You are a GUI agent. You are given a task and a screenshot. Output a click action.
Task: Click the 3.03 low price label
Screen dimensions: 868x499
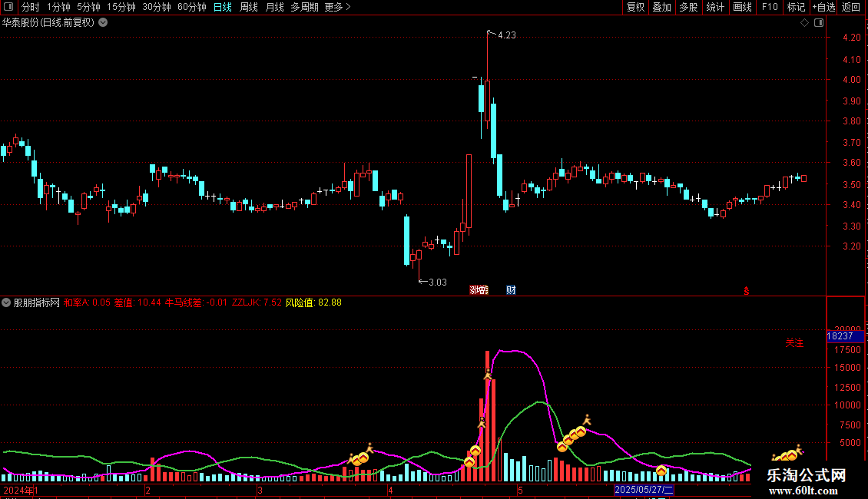437,283
